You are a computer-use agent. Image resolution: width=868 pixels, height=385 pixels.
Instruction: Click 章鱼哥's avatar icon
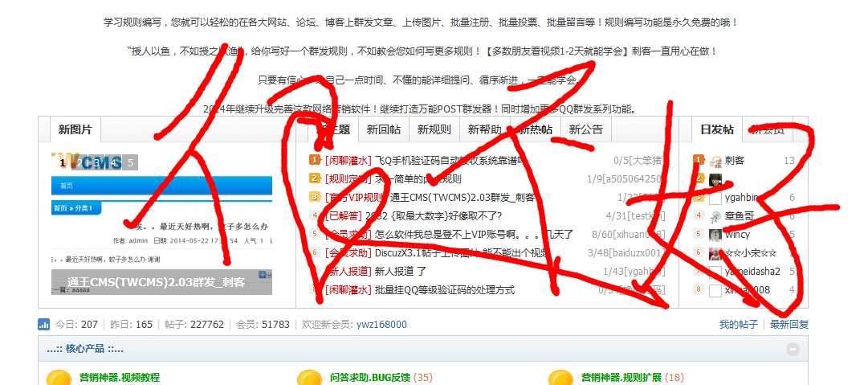(x=715, y=216)
